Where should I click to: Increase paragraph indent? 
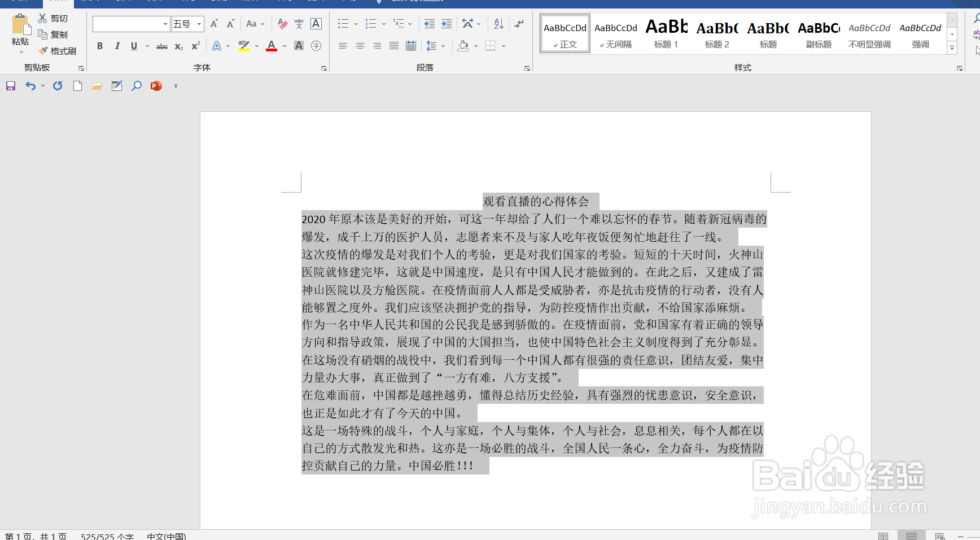(x=447, y=24)
